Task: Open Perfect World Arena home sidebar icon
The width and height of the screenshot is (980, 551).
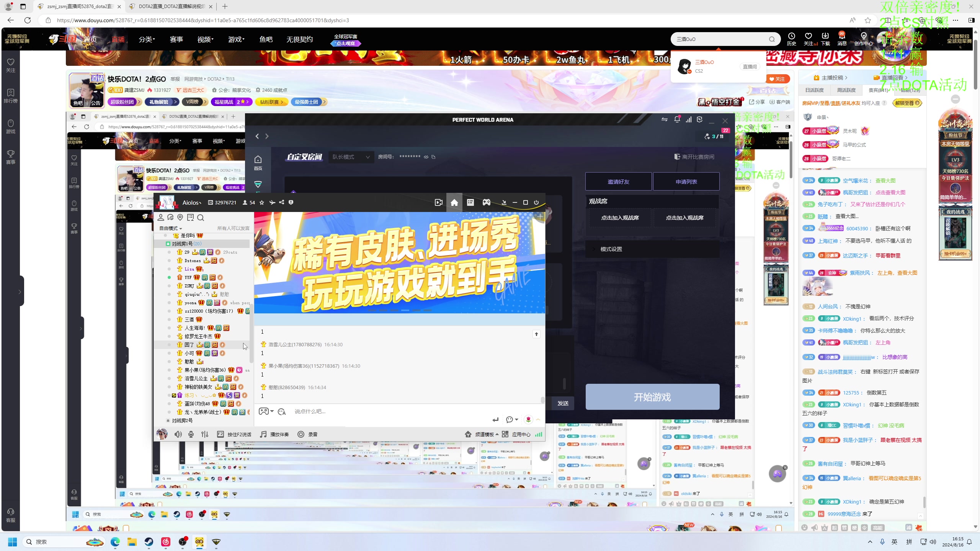Action: coord(258,163)
